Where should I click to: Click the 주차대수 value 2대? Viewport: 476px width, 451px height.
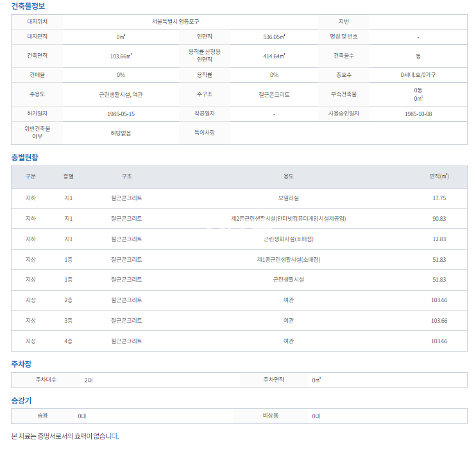click(89, 380)
